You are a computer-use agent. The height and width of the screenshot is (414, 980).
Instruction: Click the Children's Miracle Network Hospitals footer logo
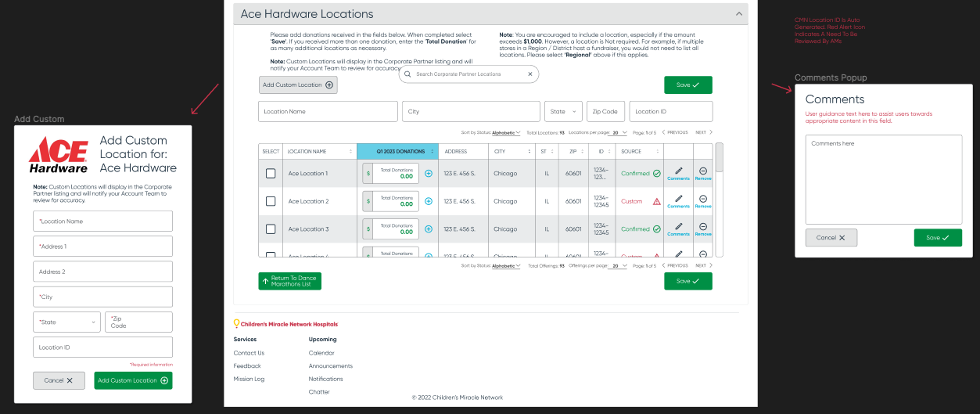[285, 323]
